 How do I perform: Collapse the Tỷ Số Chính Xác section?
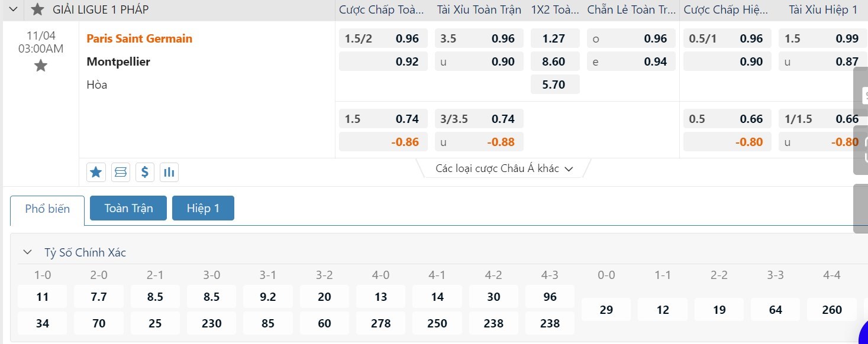(27, 252)
